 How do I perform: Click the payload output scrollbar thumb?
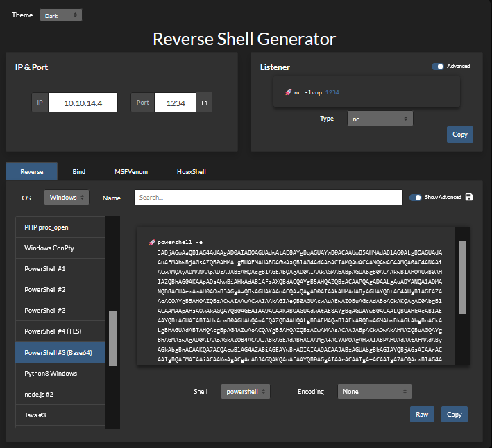[x=462, y=277]
